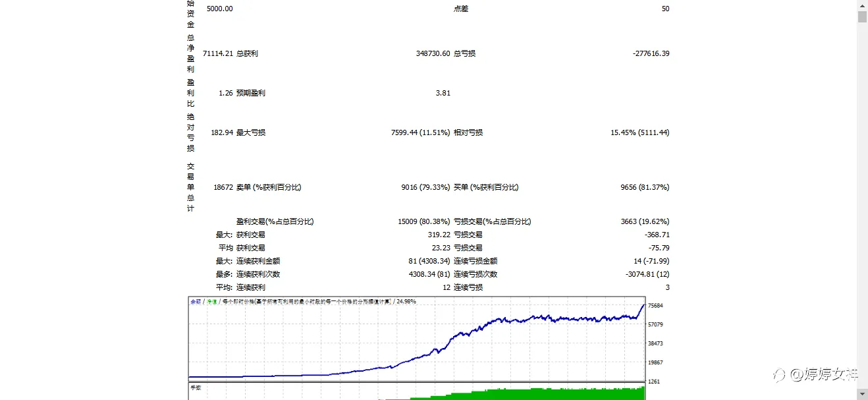
Task: Select value 3663 (19.62%)
Action: tap(645, 221)
